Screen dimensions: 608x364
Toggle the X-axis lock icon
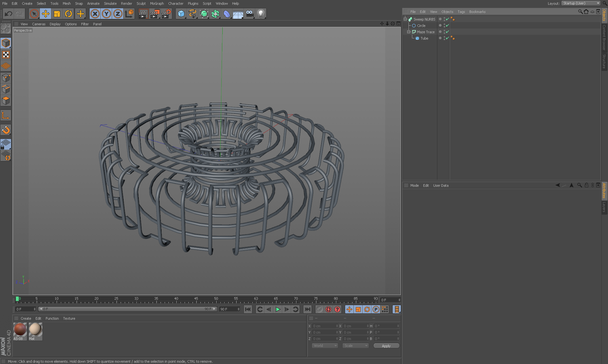tap(95, 14)
